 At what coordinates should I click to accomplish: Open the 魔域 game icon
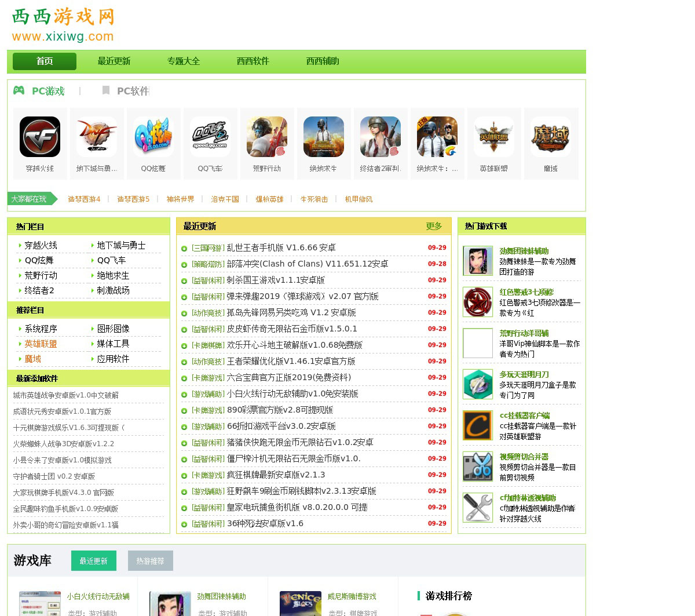click(x=551, y=137)
